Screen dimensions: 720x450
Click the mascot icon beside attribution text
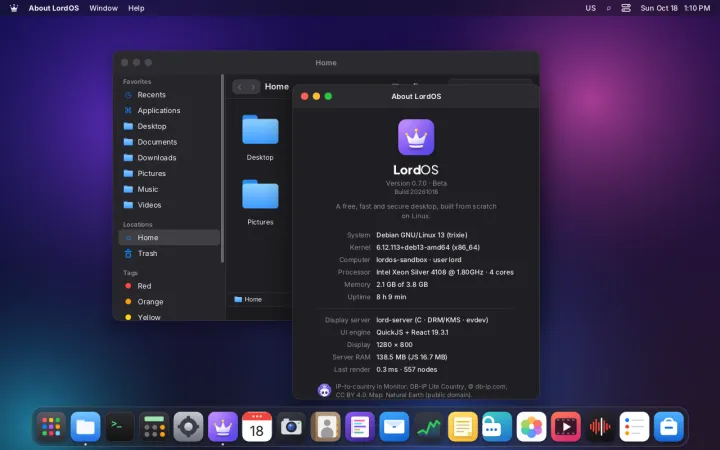[324, 390]
